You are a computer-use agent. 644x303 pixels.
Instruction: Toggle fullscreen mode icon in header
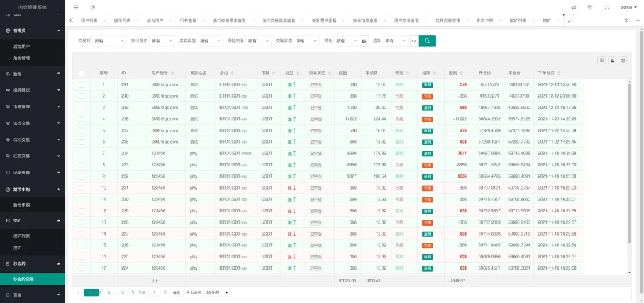pyautogui.click(x=606, y=8)
